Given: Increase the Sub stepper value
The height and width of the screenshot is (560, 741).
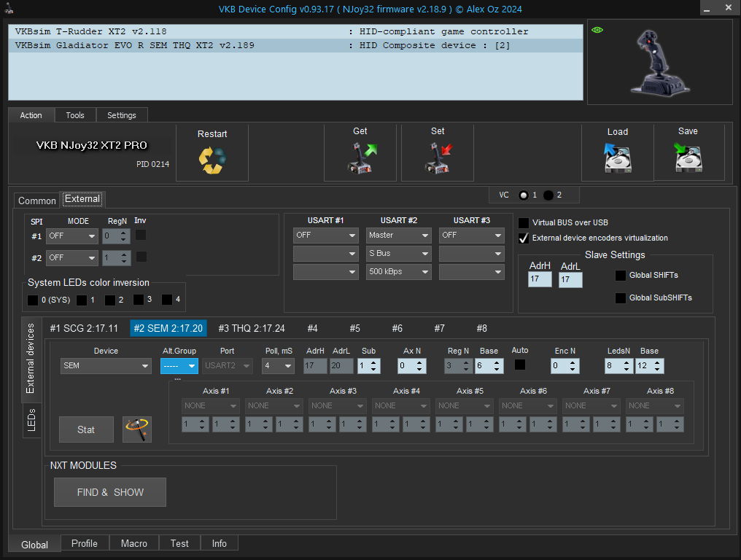Looking at the screenshot, I should 374,362.
